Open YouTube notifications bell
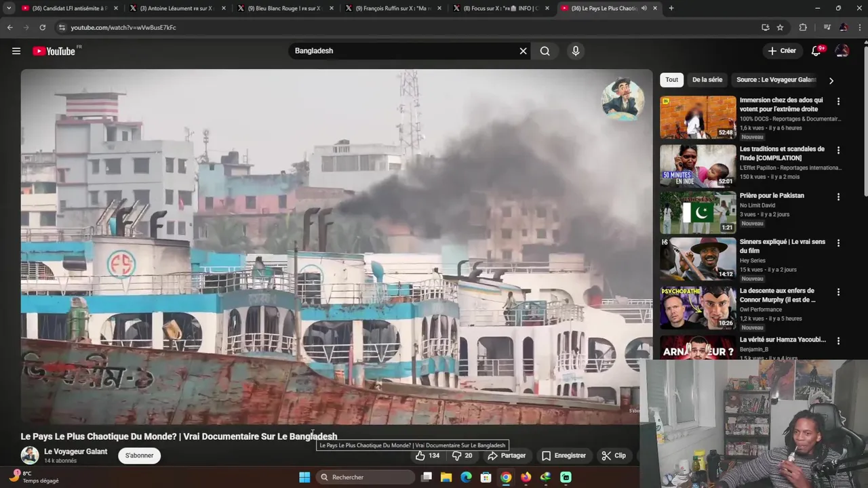This screenshot has width=868, height=488. pos(816,51)
